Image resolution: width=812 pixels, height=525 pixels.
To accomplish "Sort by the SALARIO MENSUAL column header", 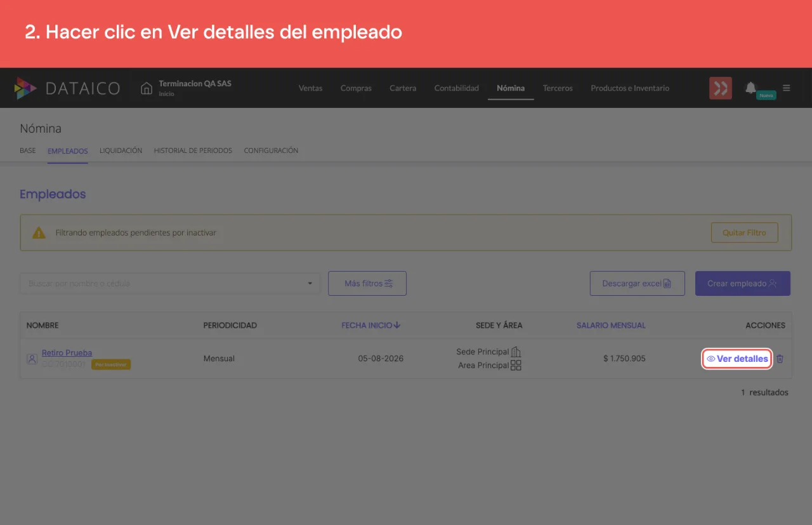I will [x=611, y=325].
